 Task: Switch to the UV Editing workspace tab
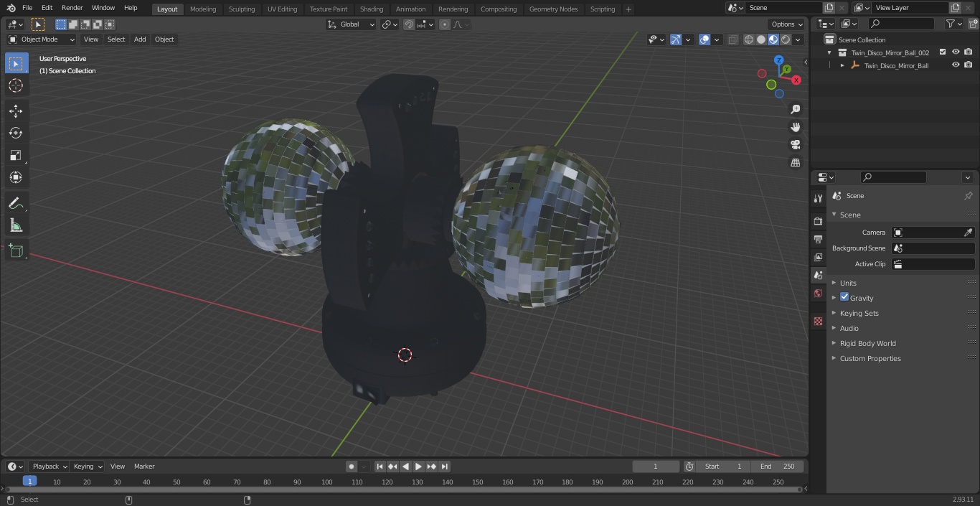pos(282,9)
